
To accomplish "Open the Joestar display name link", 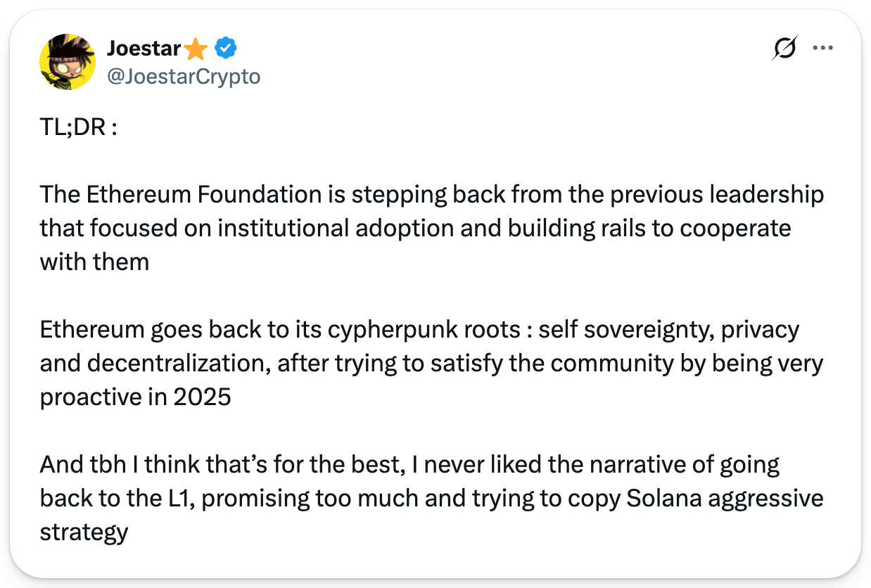I will (x=144, y=49).
